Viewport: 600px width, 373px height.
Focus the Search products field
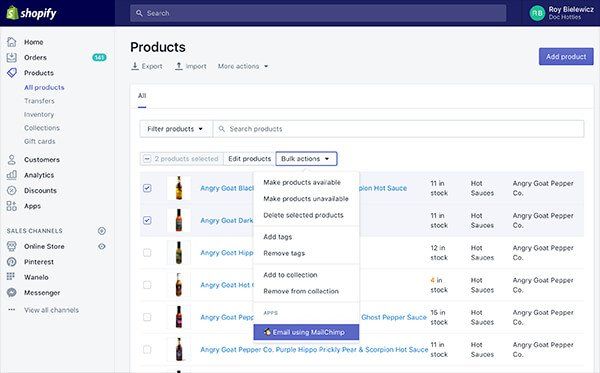point(398,129)
